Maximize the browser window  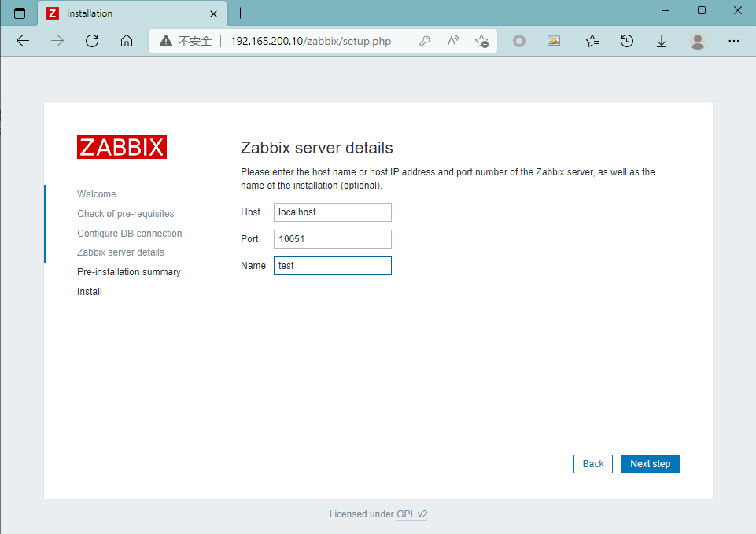coord(702,10)
